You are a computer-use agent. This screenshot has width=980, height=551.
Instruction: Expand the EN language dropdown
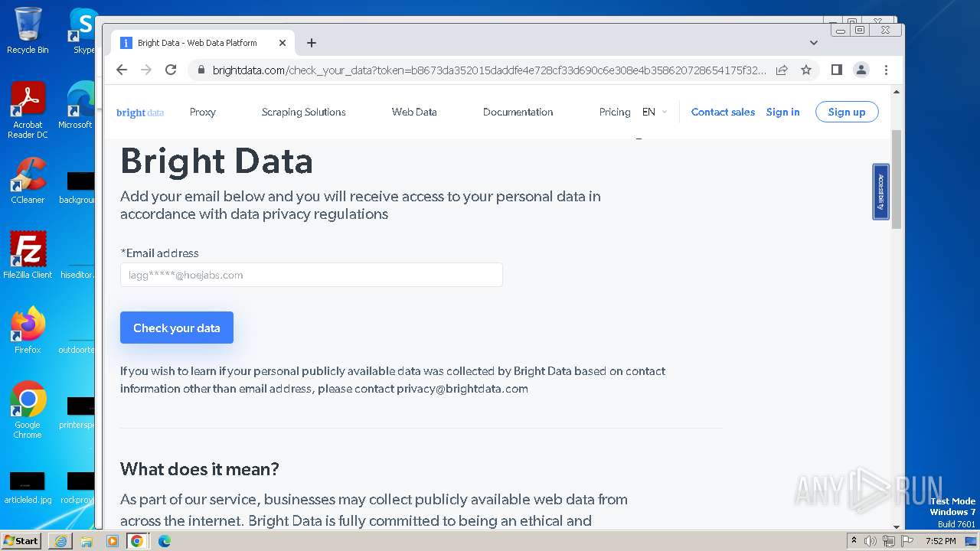click(655, 112)
